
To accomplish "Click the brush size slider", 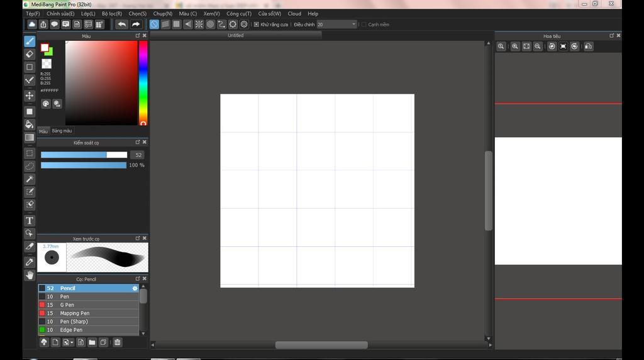I will point(84,155).
